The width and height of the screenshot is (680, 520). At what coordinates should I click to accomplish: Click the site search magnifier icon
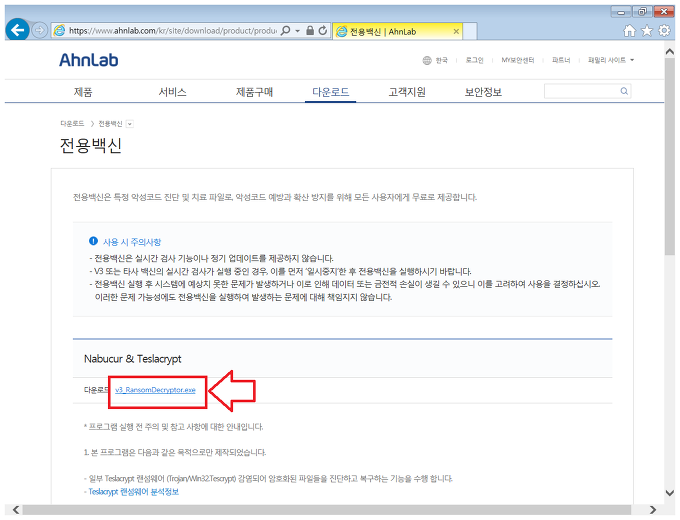coord(624,91)
